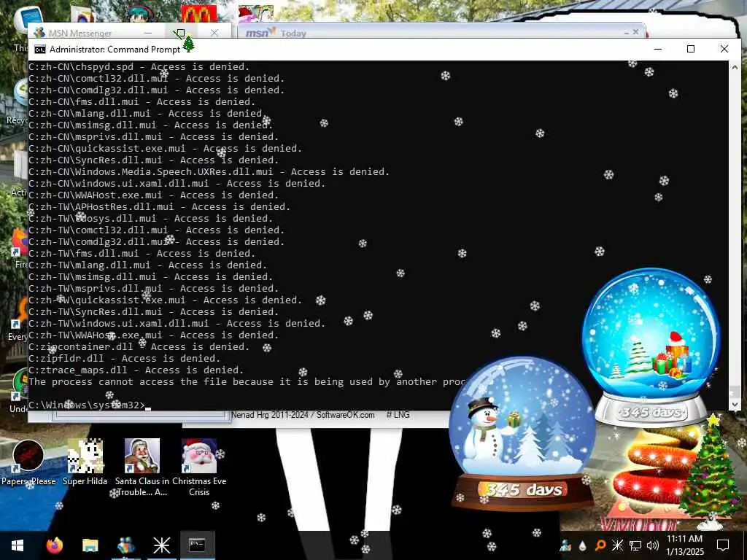Image resolution: width=747 pixels, height=560 pixels.
Task: Open File Explorer from the taskbar
Action: point(90,545)
